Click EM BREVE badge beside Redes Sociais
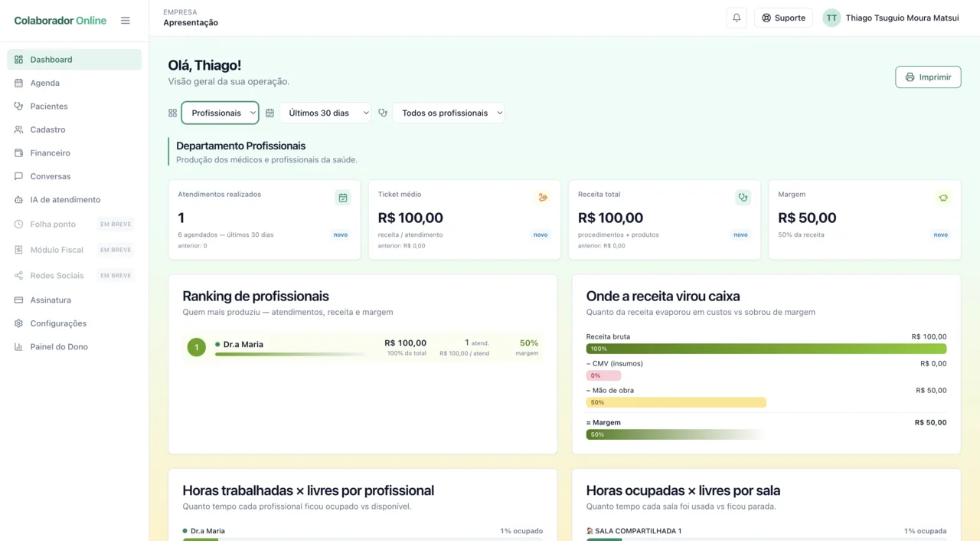The width and height of the screenshot is (980, 541). [x=116, y=275]
